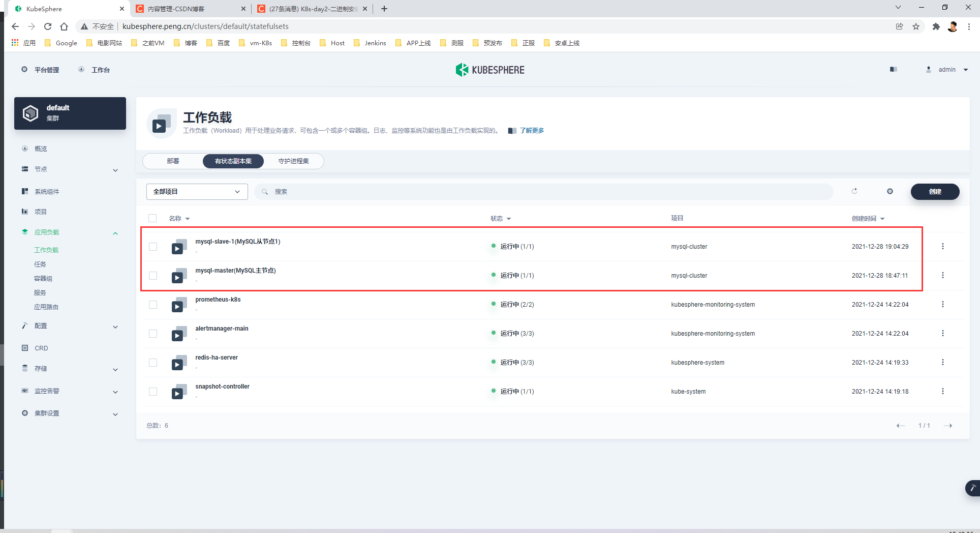Open more actions for mysql-master row
This screenshot has width=980, height=533.
pyautogui.click(x=943, y=275)
